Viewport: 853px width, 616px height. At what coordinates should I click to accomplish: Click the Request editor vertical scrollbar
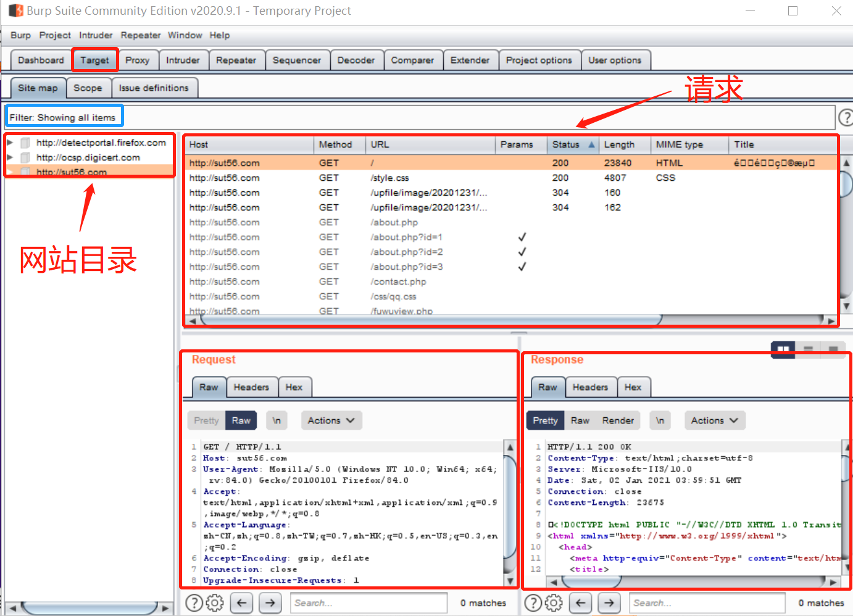point(510,506)
